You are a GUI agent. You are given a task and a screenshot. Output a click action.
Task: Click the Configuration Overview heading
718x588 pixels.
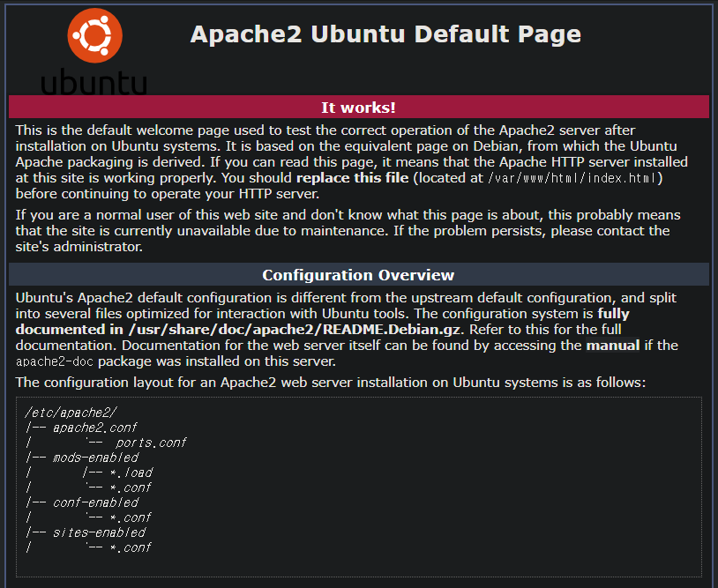point(358,274)
